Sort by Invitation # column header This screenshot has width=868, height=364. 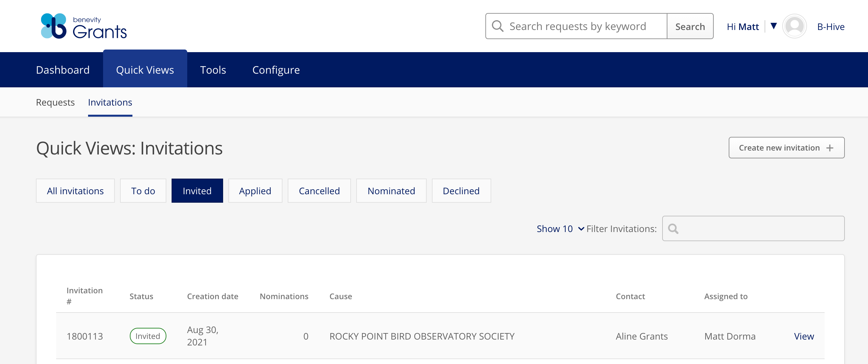tap(84, 296)
